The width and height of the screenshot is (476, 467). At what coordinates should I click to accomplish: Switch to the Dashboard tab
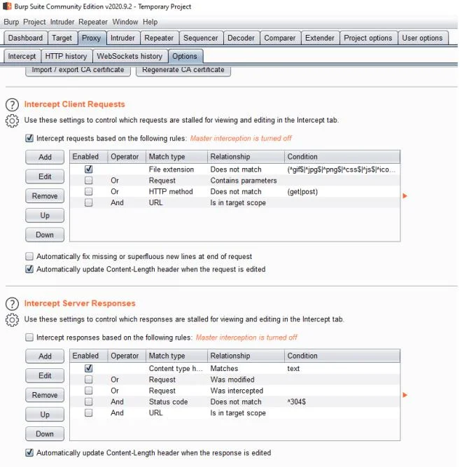click(25, 38)
